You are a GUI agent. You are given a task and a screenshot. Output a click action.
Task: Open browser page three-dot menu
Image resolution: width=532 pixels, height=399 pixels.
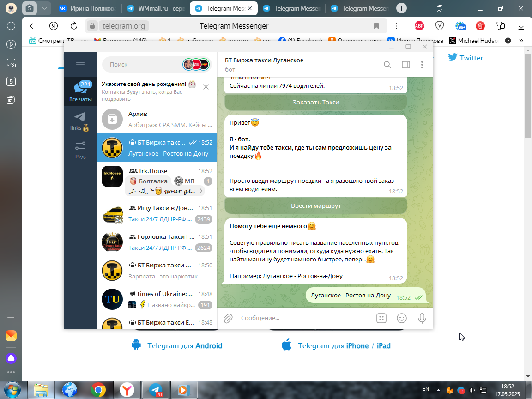(x=397, y=26)
